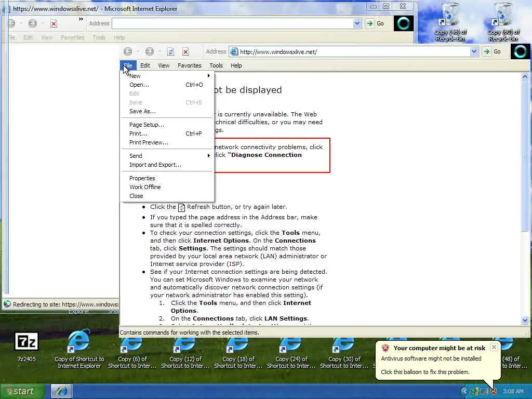The image size is (532, 399).
Task: Select Page Setup... menu entry
Action: point(168,125)
